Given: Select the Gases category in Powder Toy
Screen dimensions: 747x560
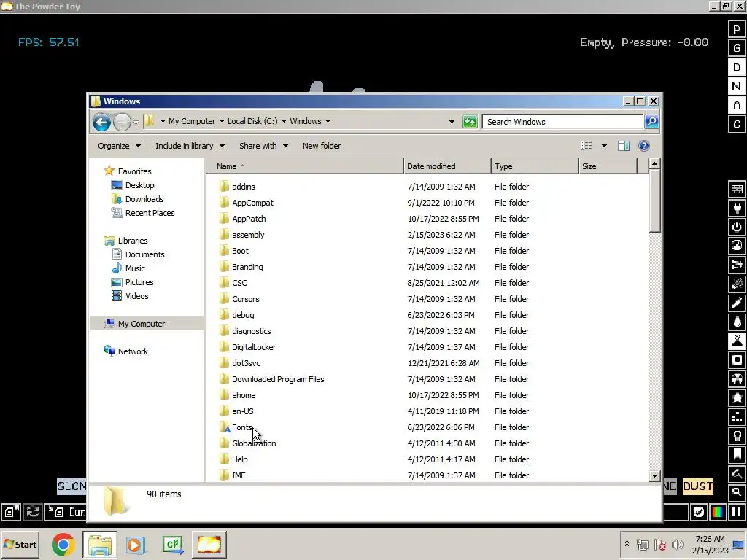Looking at the screenshot, I should 737,303.
